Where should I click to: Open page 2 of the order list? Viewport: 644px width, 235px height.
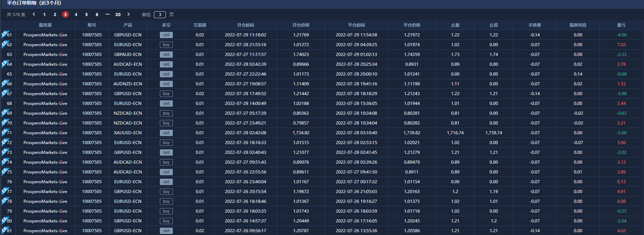(55, 14)
